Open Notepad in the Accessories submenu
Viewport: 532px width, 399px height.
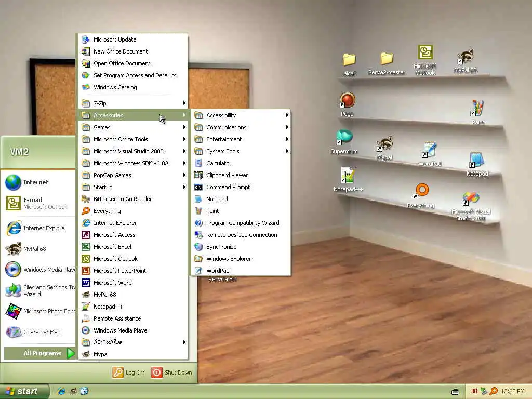(x=241, y=199)
